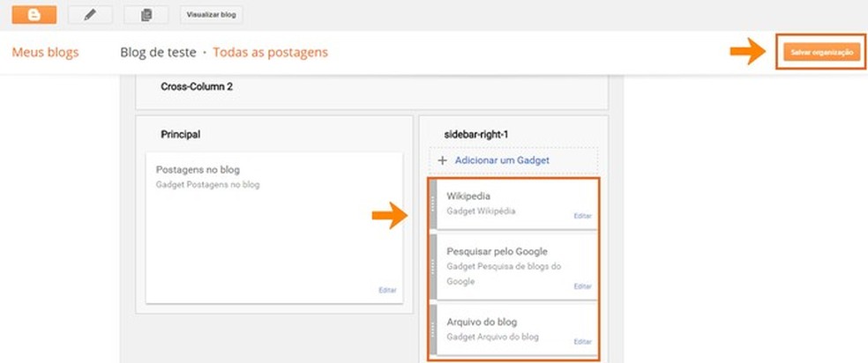The width and height of the screenshot is (868, 363).
Task: Click the orange Blogger logo button
Action: click(34, 14)
